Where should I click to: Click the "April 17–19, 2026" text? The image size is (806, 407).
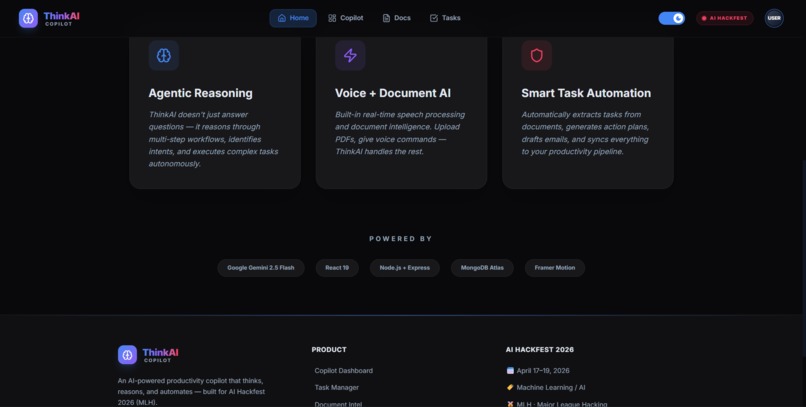(x=543, y=371)
